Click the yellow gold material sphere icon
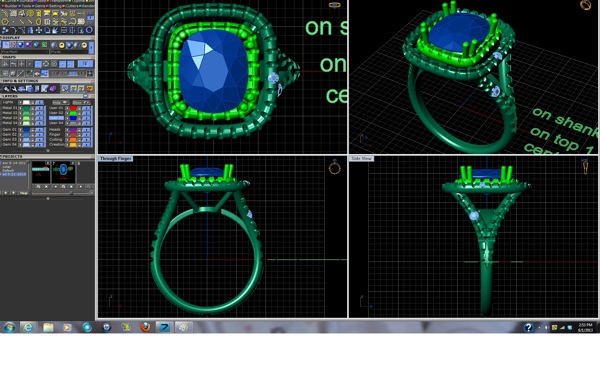This screenshot has width=600, height=375. [62, 45]
